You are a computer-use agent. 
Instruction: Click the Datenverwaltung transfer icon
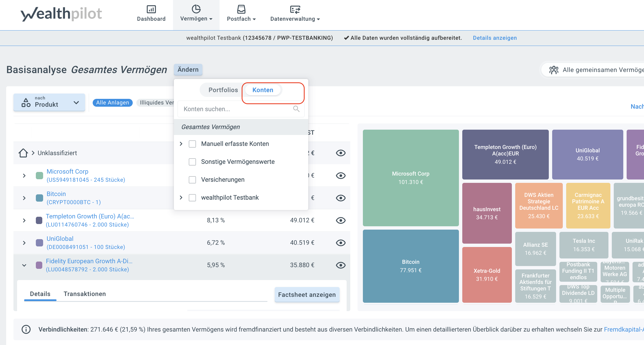(295, 9)
